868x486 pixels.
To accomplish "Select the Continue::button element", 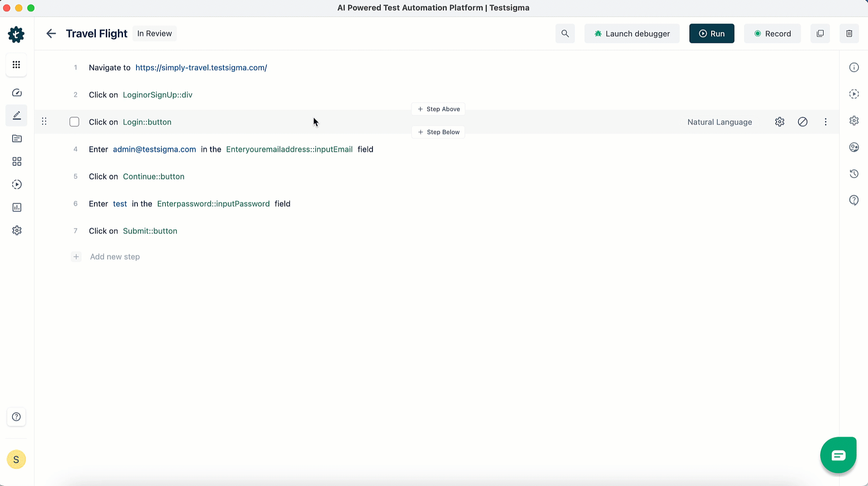I will [x=154, y=176].
